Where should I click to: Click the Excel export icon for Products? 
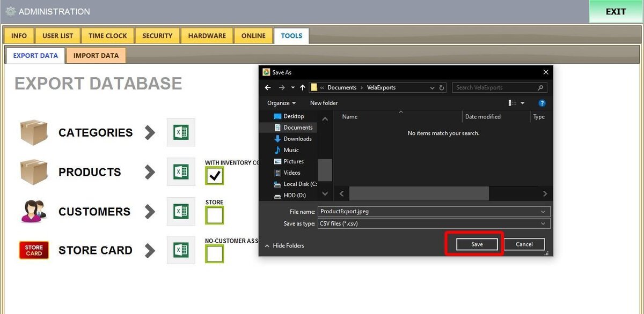coord(181,172)
